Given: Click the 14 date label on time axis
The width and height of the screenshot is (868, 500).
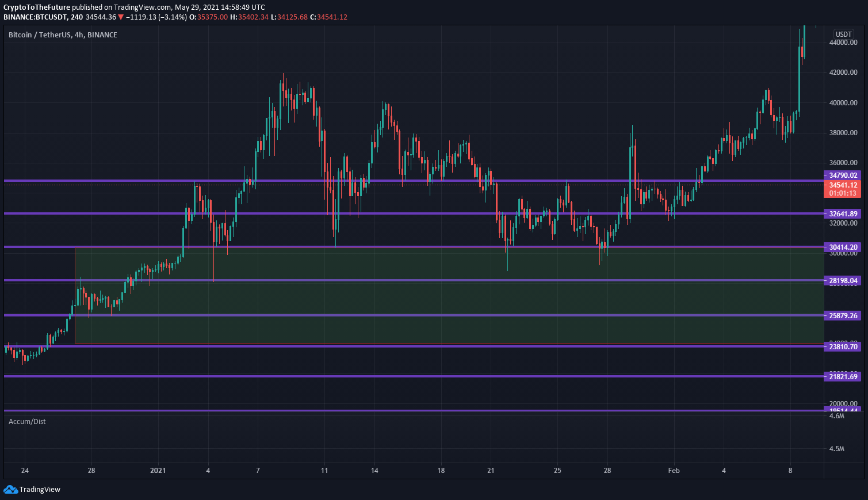Looking at the screenshot, I should 374,471.
